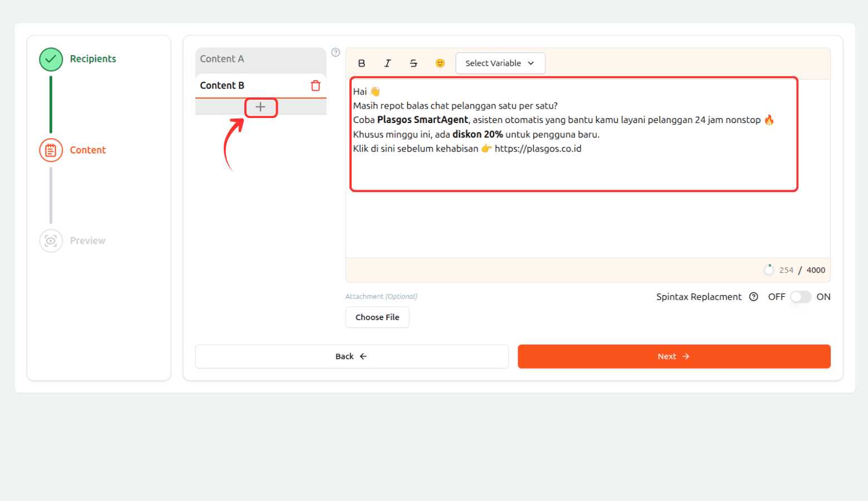Click the green Recipients checkmark icon
Screen dimensions: 868x501
pyautogui.click(x=51, y=59)
